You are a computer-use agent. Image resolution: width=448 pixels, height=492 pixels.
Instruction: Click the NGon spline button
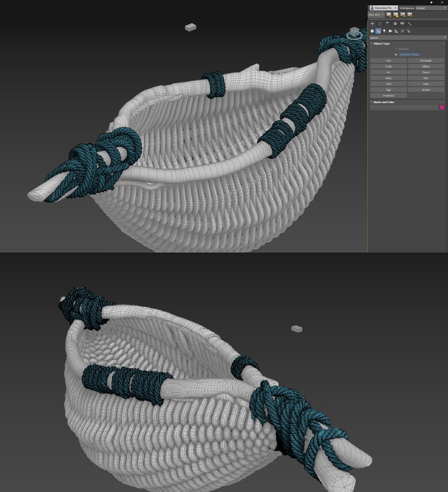[389, 78]
